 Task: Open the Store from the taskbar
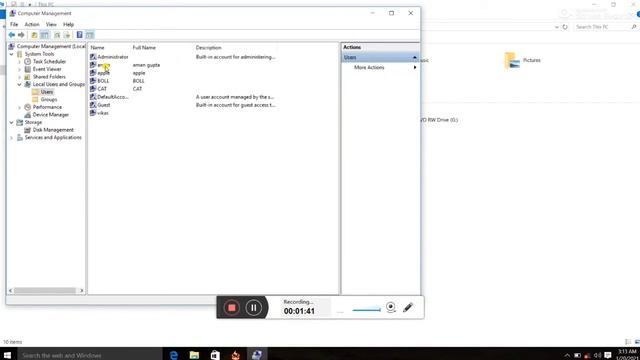pos(215,355)
